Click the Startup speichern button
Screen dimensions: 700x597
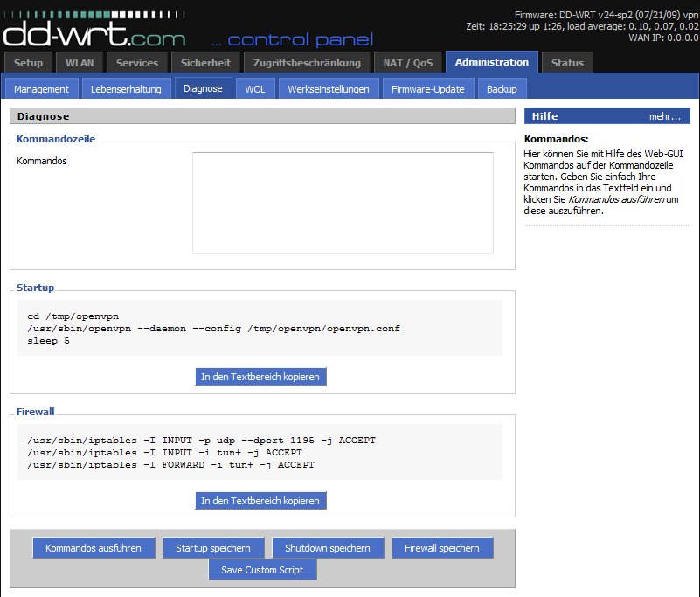(213, 548)
